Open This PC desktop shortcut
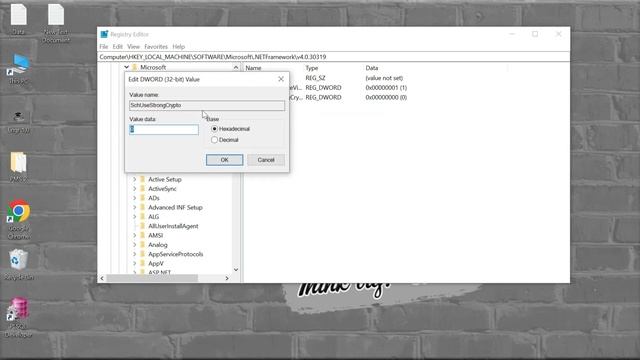 pyautogui.click(x=18, y=69)
